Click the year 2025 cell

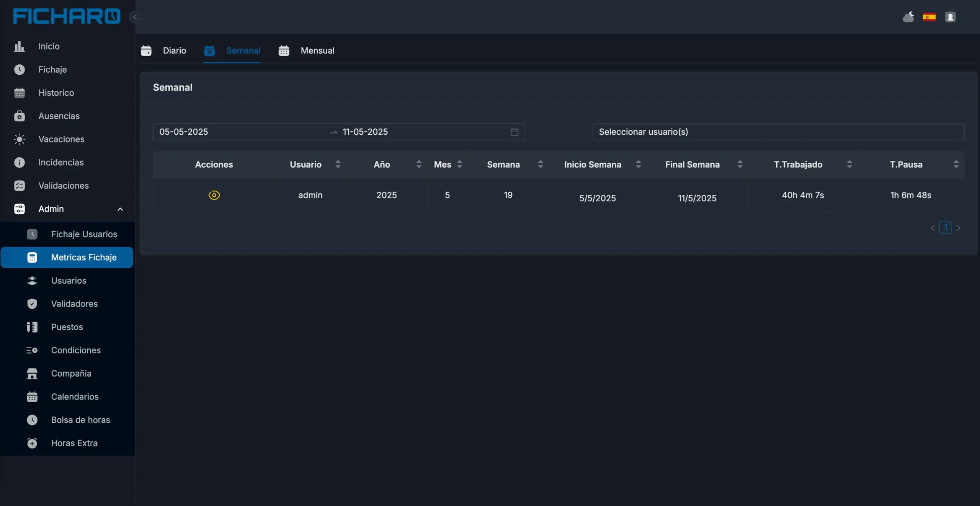386,195
